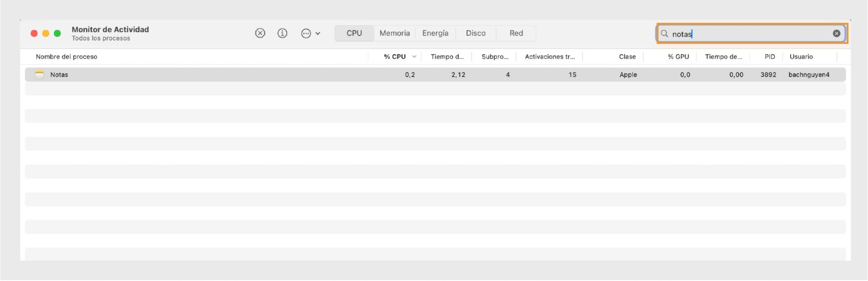Click the 0,0 GPU percentage value
Image resolution: width=868 pixels, height=281 pixels.
click(685, 75)
